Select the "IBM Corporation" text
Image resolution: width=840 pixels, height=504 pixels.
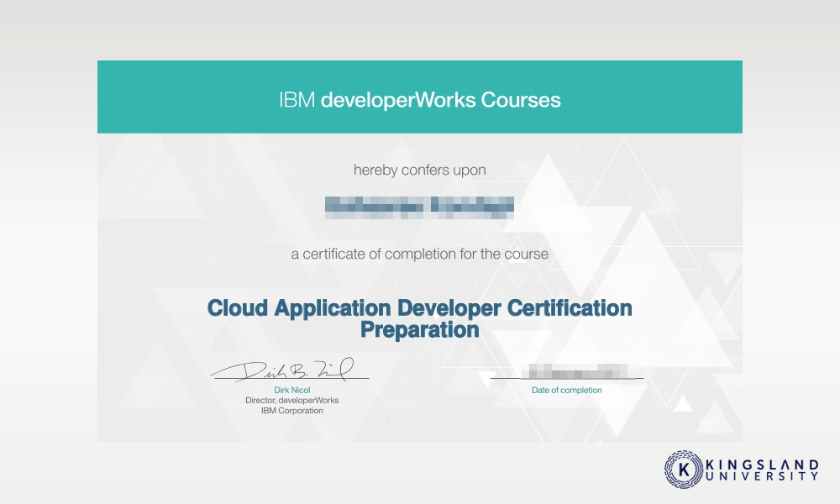click(x=292, y=411)
